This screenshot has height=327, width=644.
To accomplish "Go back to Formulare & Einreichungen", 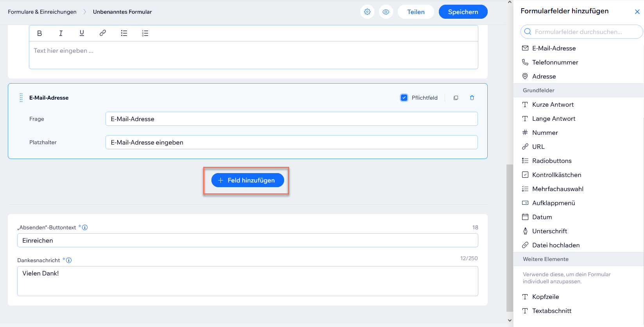I will (x=42, y=12).
